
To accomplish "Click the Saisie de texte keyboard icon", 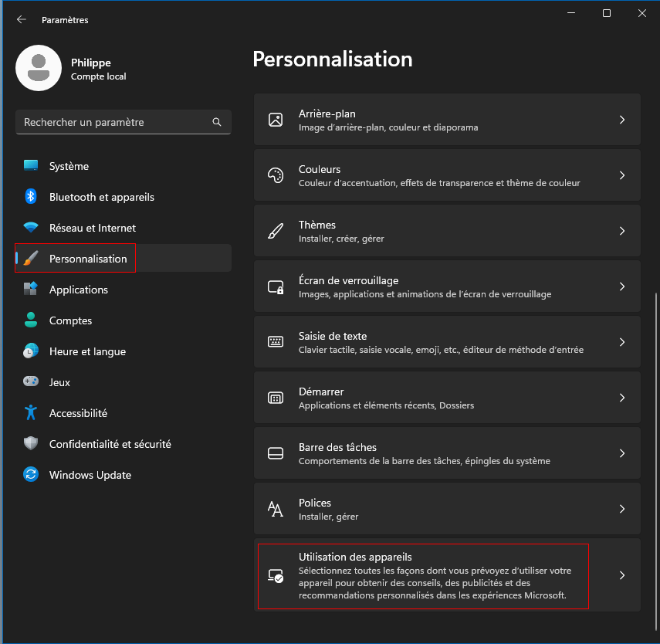I will 276,341.
